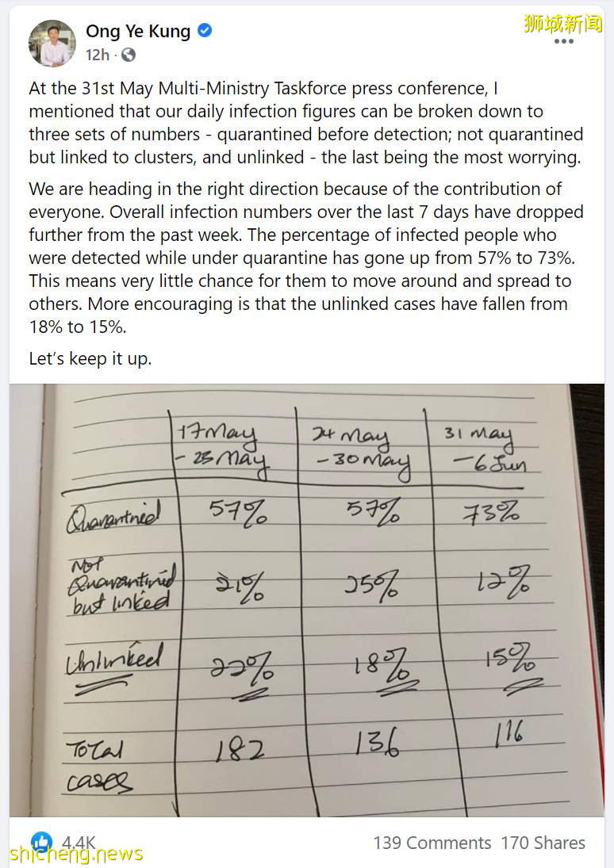Click the blue Like reaction icon
This screenshot has height=868, width=614.
[x=41, y=842]
